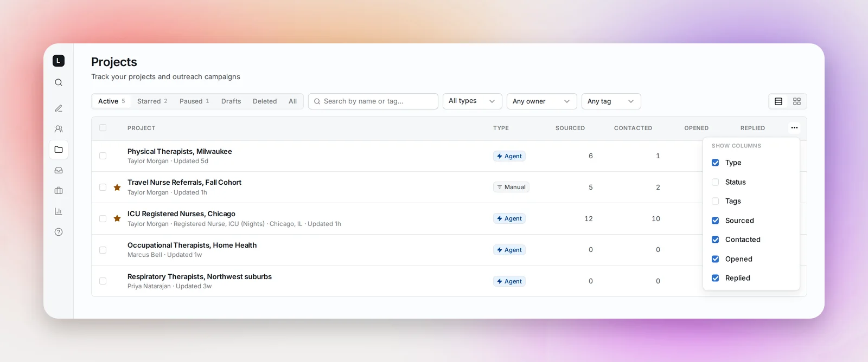Screen dimensions: 868x362
Task: Open the All types dropdown
Action: click(473, 101)
